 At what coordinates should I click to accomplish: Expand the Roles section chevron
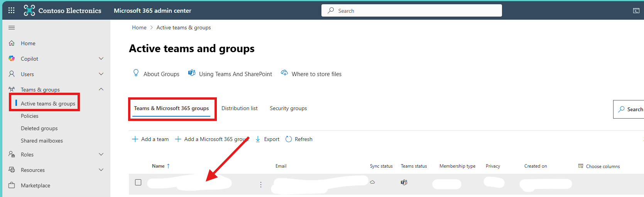[x=101, y=154]
